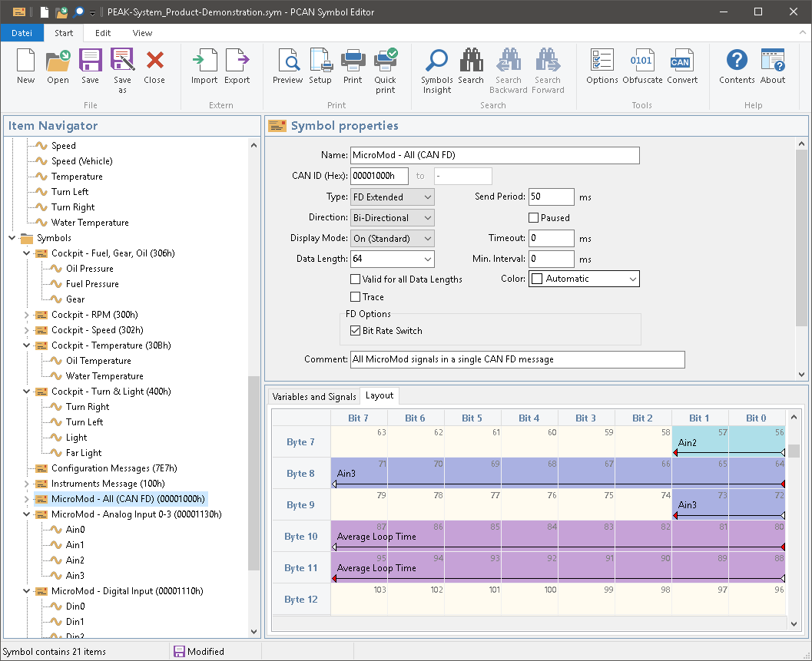Viewport: 812px width, 661px height.
Task: Open the Automatic color picker dropdown
Action: 584,279
